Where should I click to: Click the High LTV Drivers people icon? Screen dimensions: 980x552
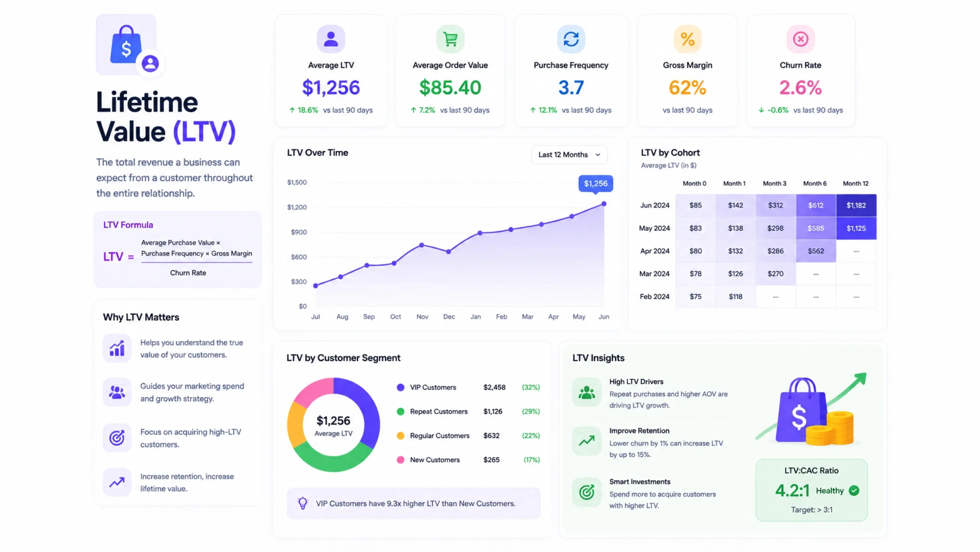point(586,392)
